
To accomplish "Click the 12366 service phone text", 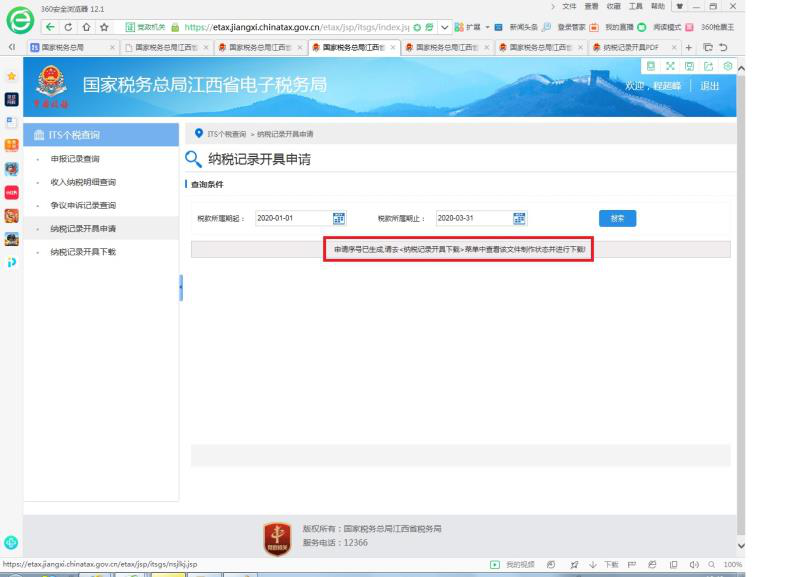I will tap(356, 543).
